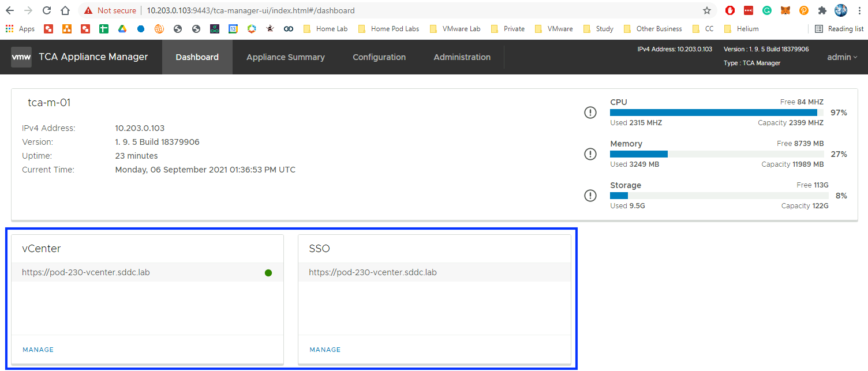Click the CPU warning info icon
This screenshot has height=371, width=868.
pos(590,113)
